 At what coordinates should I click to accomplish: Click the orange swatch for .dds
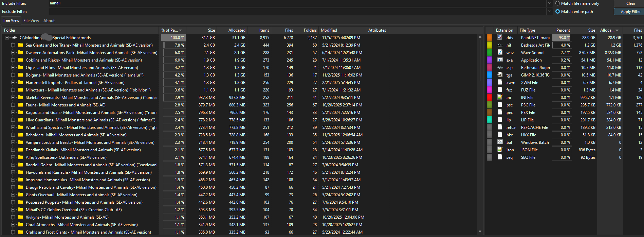point(489,37)
